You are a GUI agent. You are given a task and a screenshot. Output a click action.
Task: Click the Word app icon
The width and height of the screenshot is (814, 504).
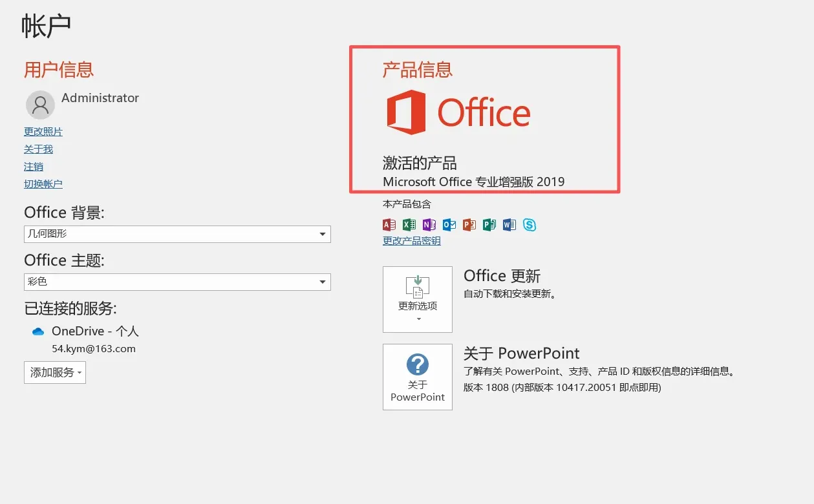coord(509,225)
